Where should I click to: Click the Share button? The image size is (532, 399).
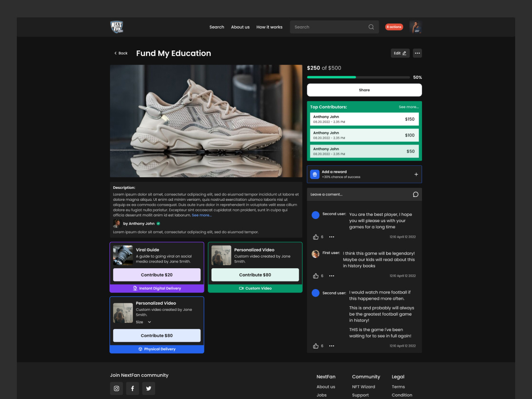click(x=364, y=90)
